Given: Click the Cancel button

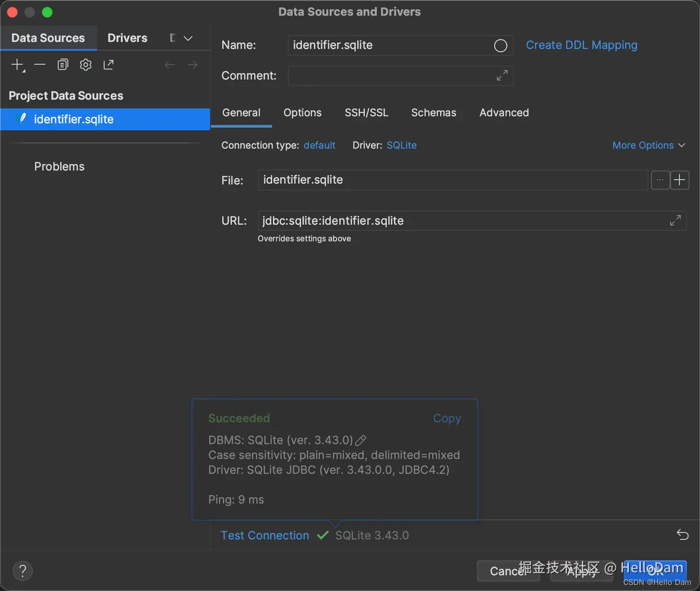Looking at the screenshot, I should pos(508,571).
